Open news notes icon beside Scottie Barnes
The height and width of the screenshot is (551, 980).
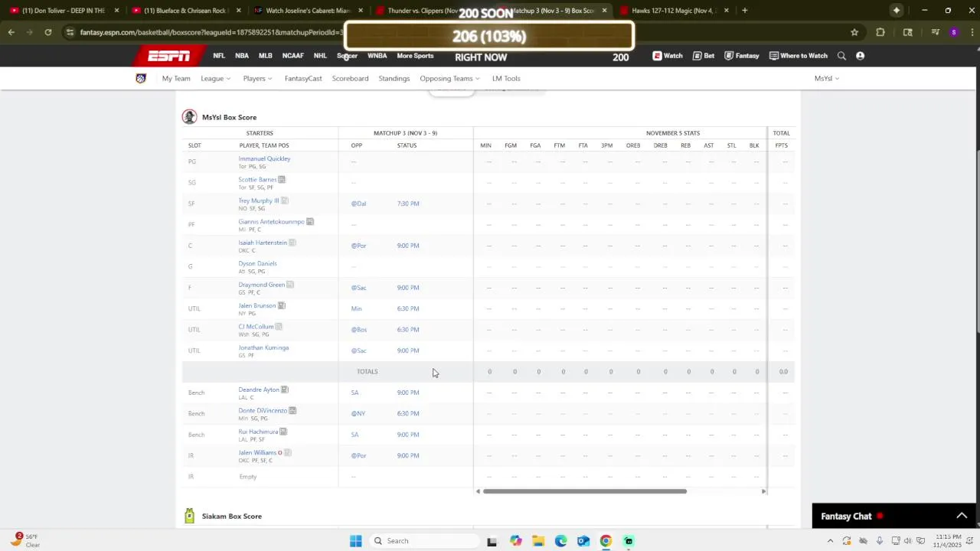(282, 180)
